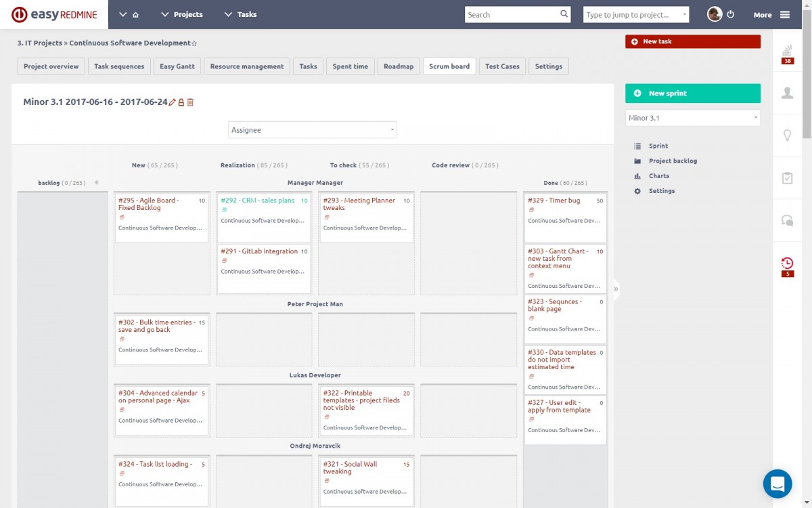
Task: Open the Charts sidebar link
Action: pos(659,176)
